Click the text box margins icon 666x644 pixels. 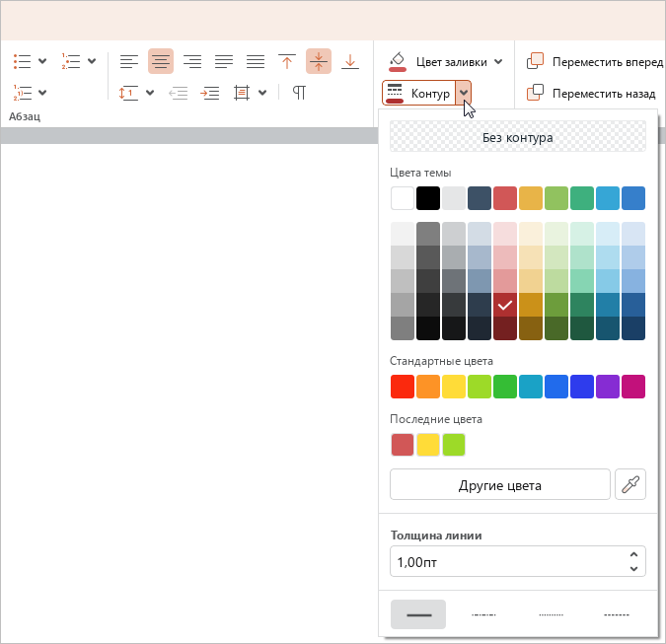point(242,93)
